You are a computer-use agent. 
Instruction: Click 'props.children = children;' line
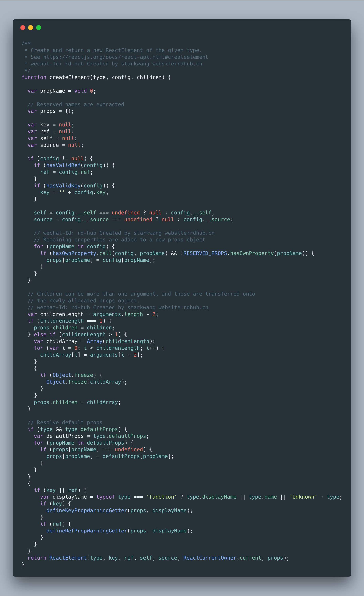point(74,328)
